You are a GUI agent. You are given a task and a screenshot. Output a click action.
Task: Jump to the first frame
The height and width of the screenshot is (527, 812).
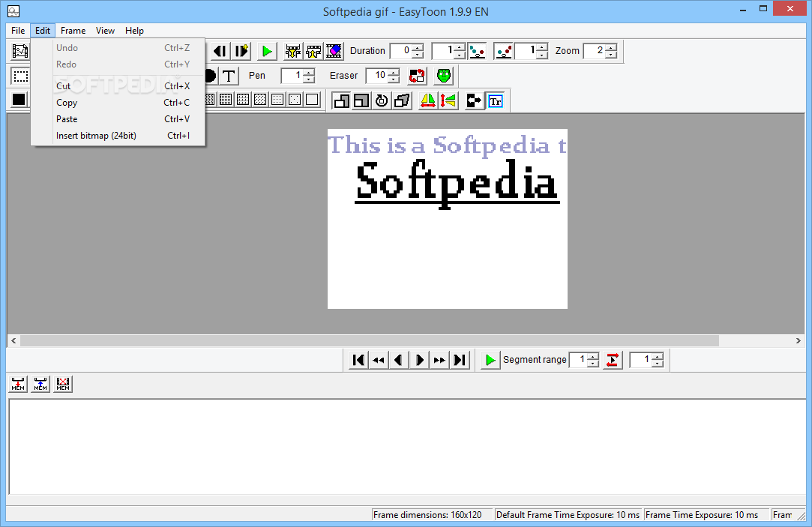pyautogui.click(x=358, y=360)
